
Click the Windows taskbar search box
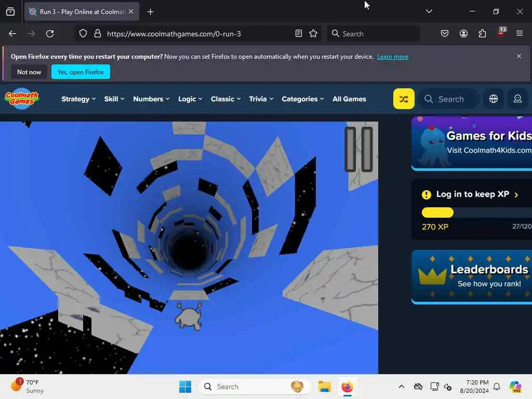255,387
